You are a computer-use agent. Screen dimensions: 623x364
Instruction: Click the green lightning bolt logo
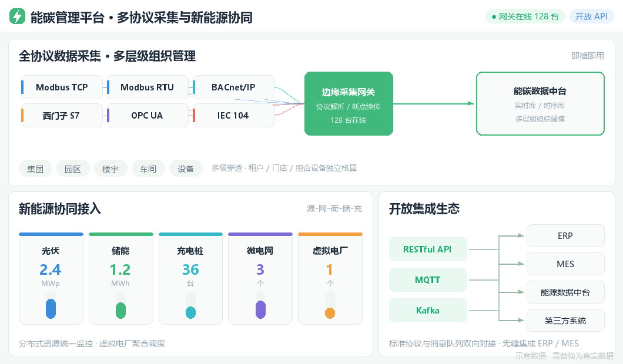pos(17,16)
